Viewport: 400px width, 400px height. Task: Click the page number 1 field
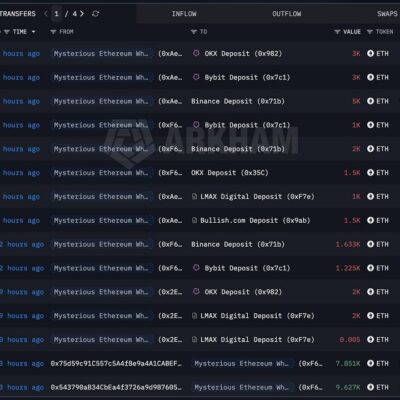57,14
